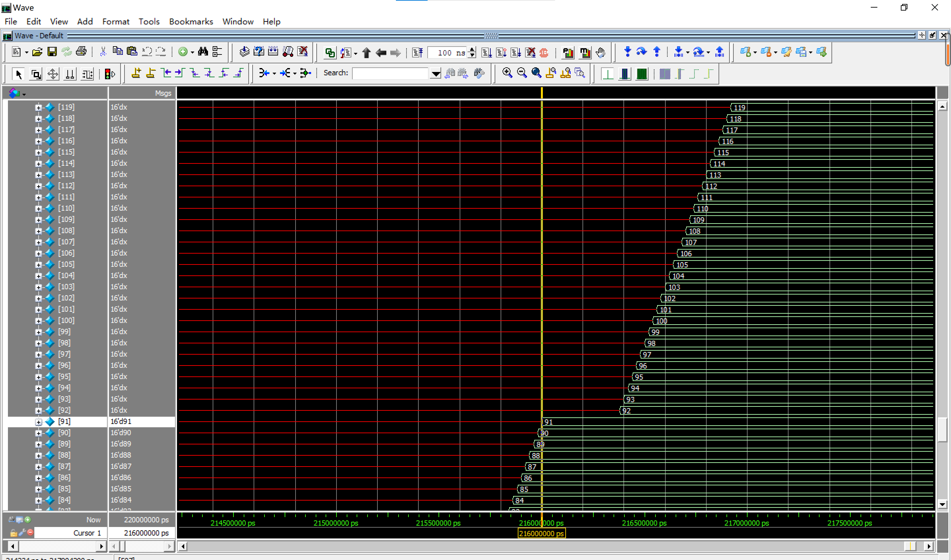Click the Break simulation hand icon
Image resolution: width=951 pixels, height=560 pixels.
pyautogui.click(x=600, y=52)
